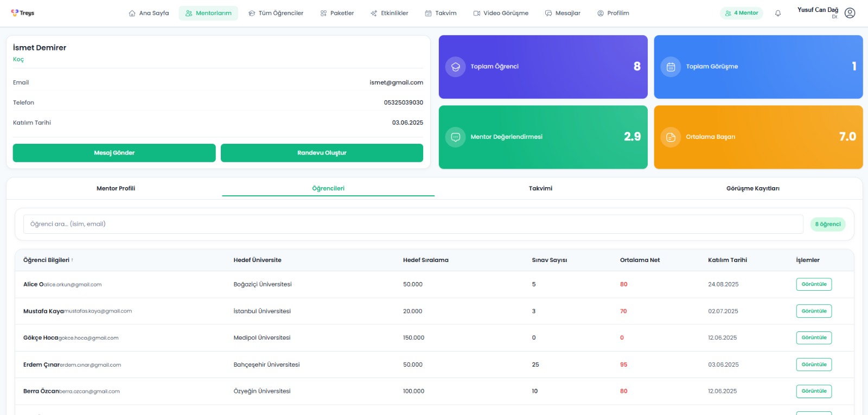This screenshot has width=868, height=415.
Task: Open the user profile avatar icon
Action: pos(850,13)
